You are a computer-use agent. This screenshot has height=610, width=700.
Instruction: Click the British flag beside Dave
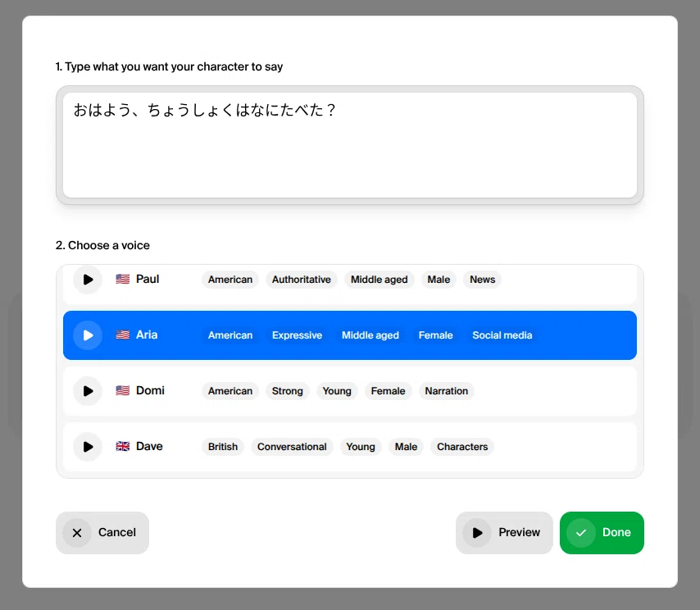pos(123,447)
